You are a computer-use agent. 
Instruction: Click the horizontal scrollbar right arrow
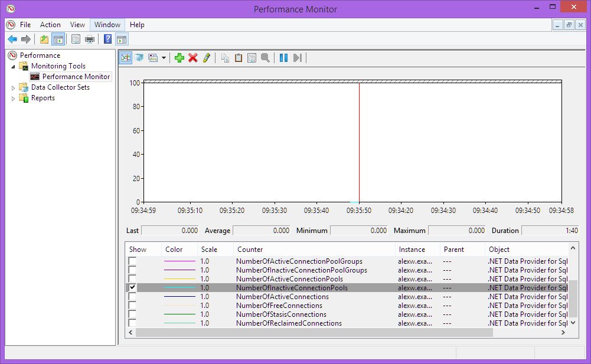pyautogui.click(x=563, y=332)
